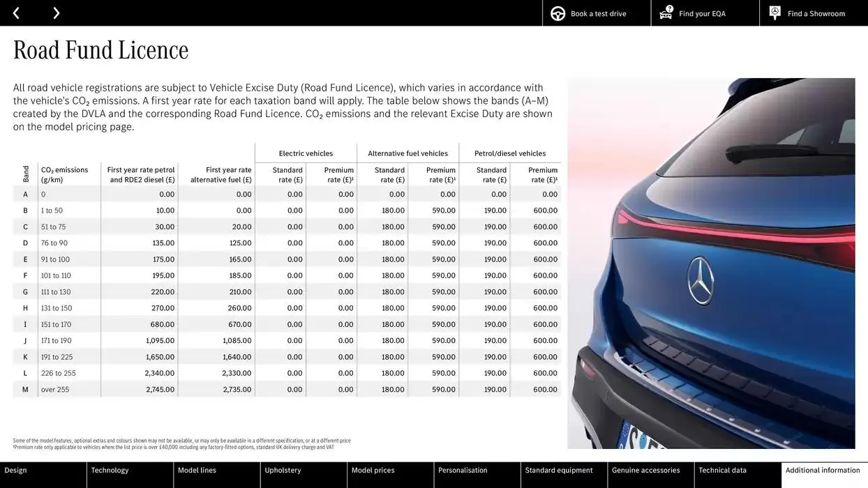Click Book a test drive
868x488 pixels.
click(600, 13)
